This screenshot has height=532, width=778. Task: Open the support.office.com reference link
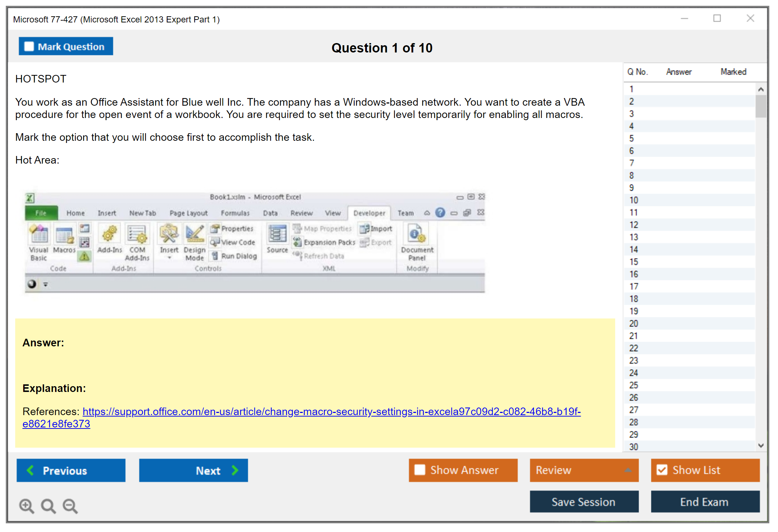point(331,411)
